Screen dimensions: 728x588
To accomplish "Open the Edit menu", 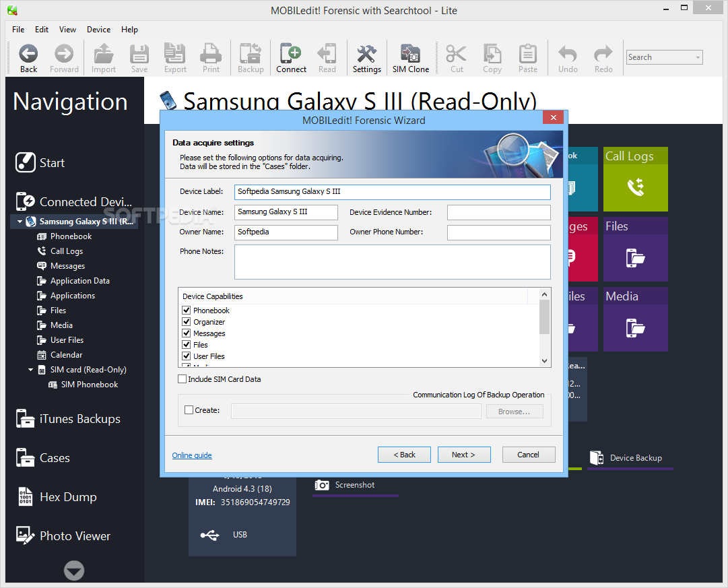I will [42, 29].
